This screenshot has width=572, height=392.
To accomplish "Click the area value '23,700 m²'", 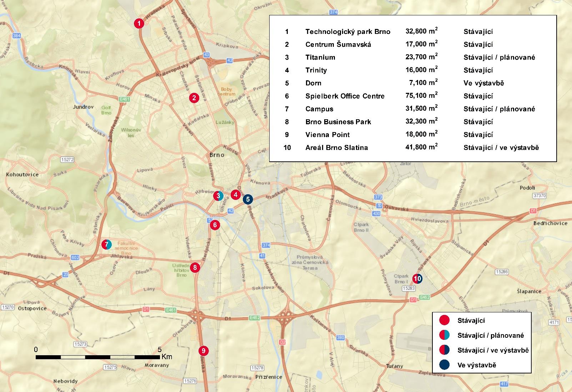I will (x=422, y=56).
